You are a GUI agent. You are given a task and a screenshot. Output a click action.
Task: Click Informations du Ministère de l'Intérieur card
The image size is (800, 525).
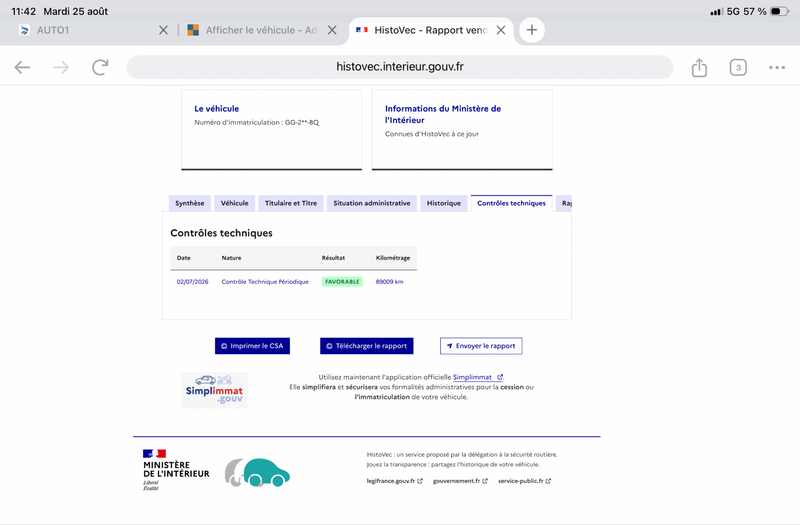[x=462, y=130]
